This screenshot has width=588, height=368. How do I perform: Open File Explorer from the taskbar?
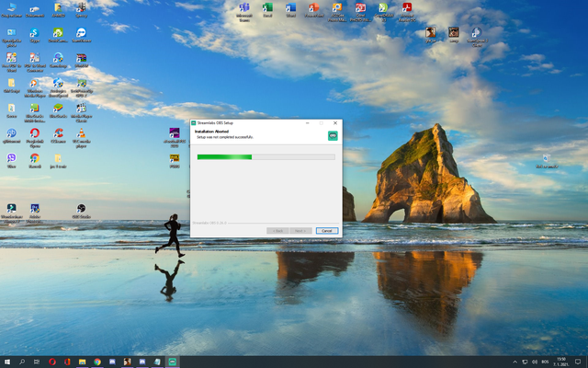82,362
